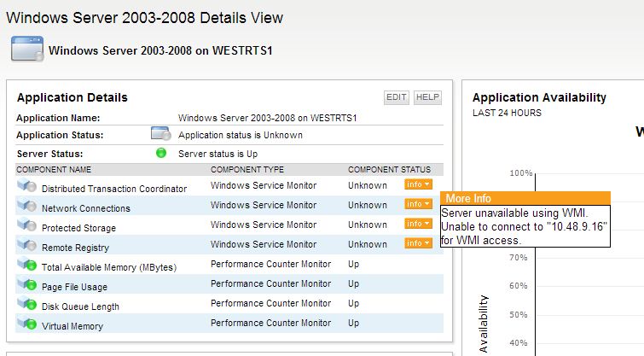Open the Network Connections component
This screenshot has height=356, width=644.
point(86,208)
